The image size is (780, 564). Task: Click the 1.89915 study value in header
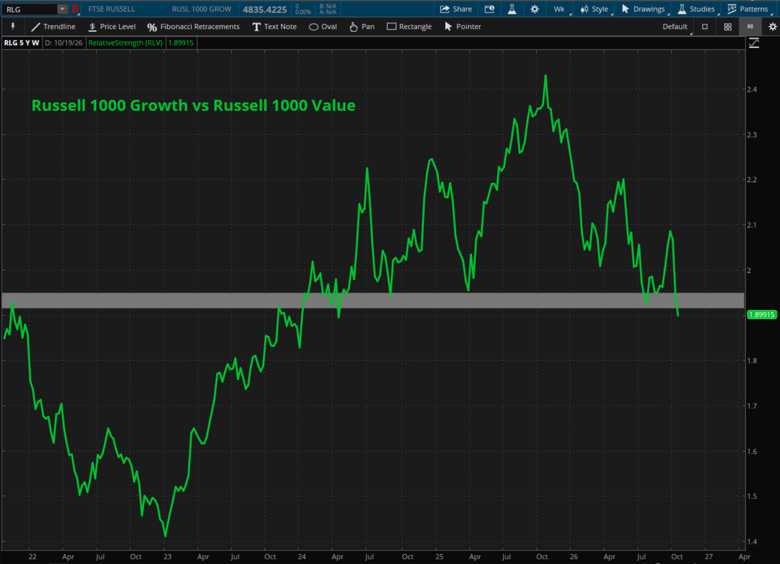coord(181,43)
